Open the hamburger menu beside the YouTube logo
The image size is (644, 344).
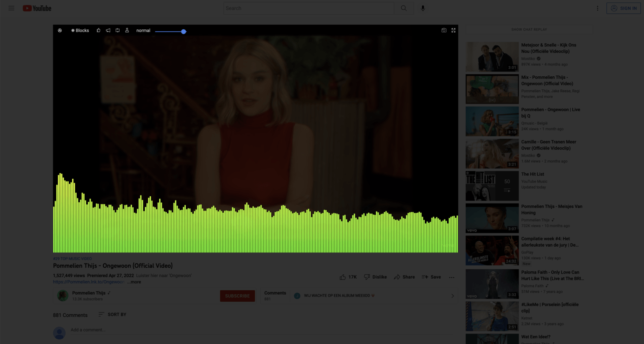pos(11,8)
